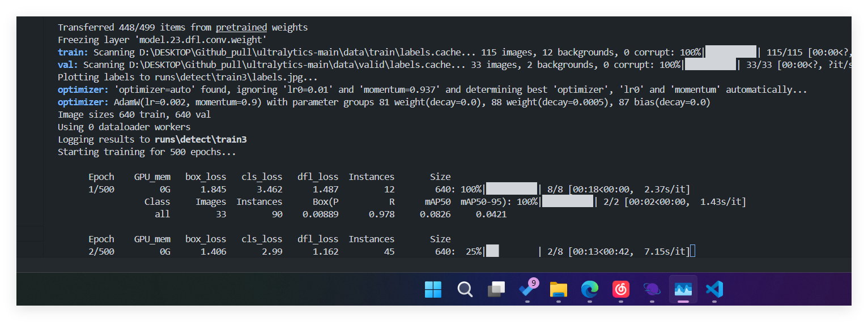
Task: Click bold runs\detect\train3 in Logging results line
Action: [x=201, y=139]
